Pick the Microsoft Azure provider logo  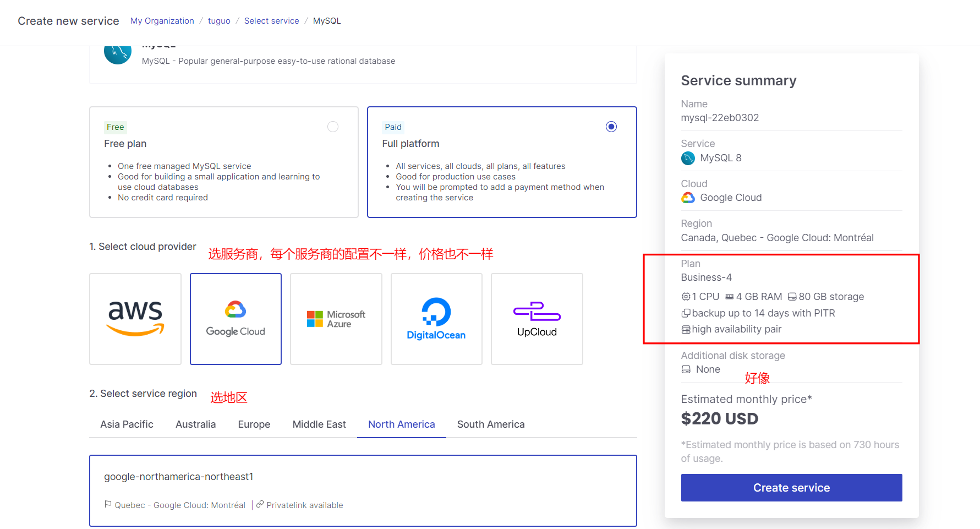[336, 319]
